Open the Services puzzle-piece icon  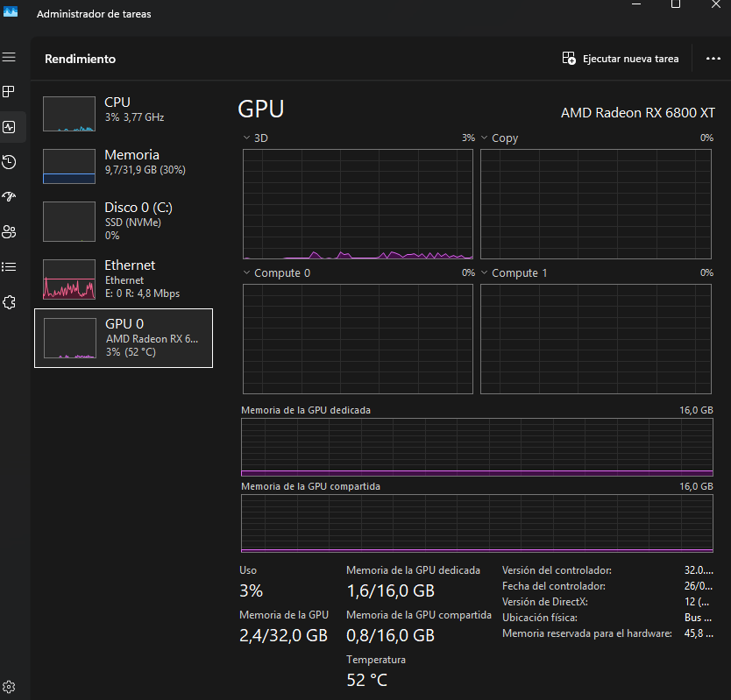click(x=9, y=302)
